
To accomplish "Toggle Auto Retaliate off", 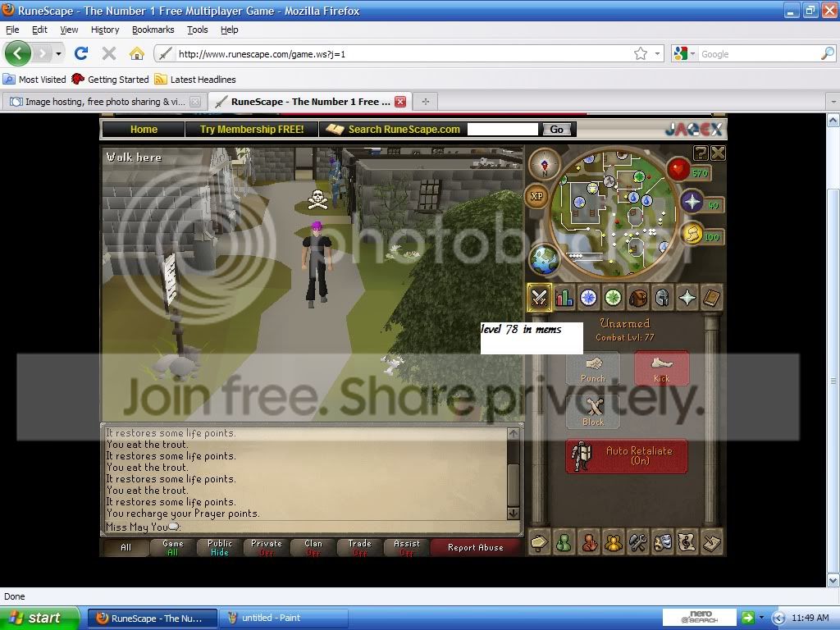I will [x=626, y=457].
